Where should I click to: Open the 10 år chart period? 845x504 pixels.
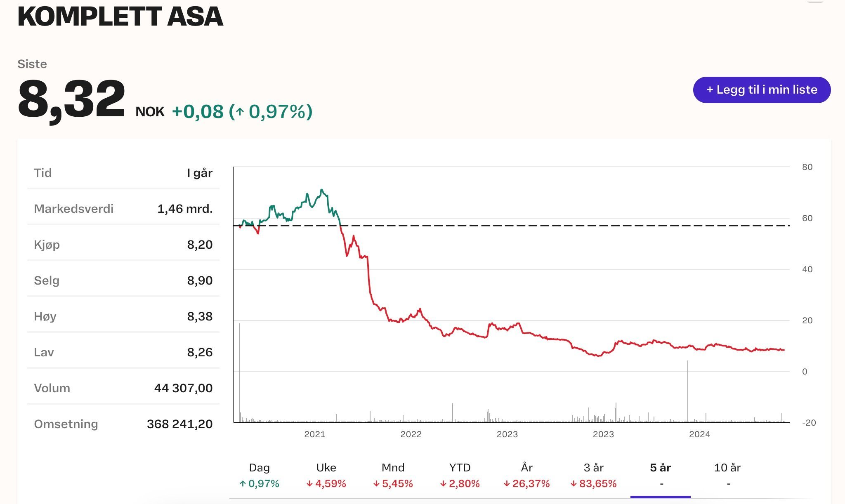(x=727, y=475)
